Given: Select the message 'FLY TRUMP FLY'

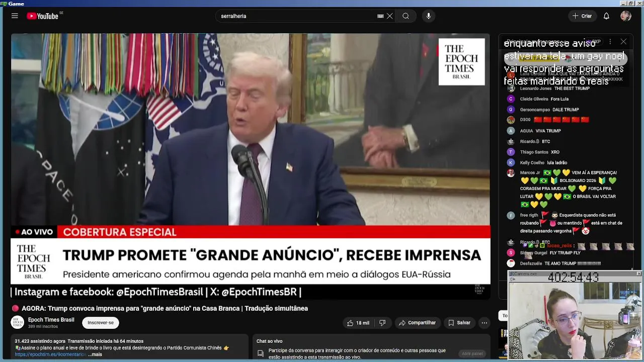Looking at the screenshot, I should tap(565, 253).
